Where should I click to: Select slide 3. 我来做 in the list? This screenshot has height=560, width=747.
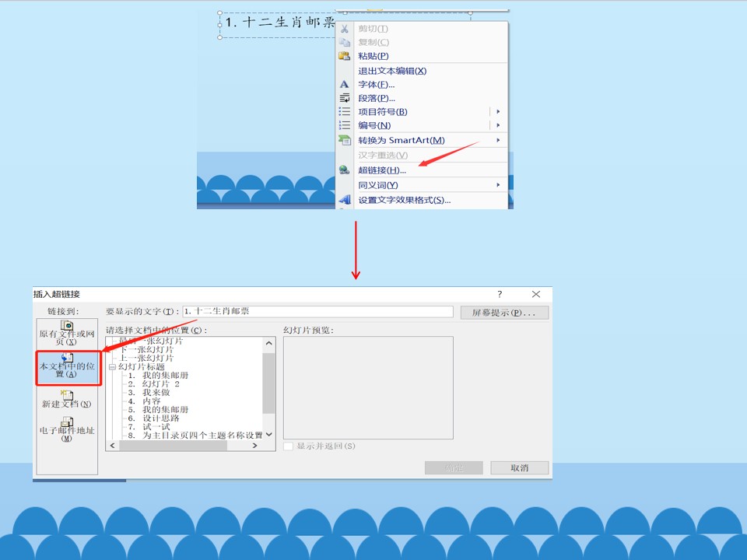point(149,392)
